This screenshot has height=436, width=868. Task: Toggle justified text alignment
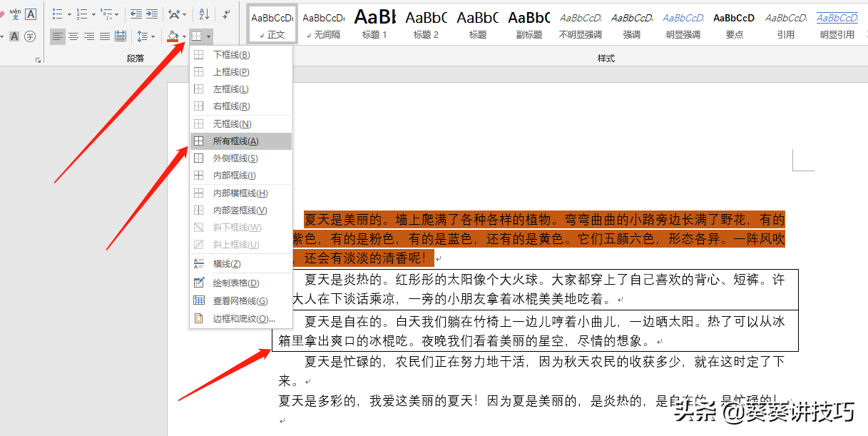tap(105, 36)
